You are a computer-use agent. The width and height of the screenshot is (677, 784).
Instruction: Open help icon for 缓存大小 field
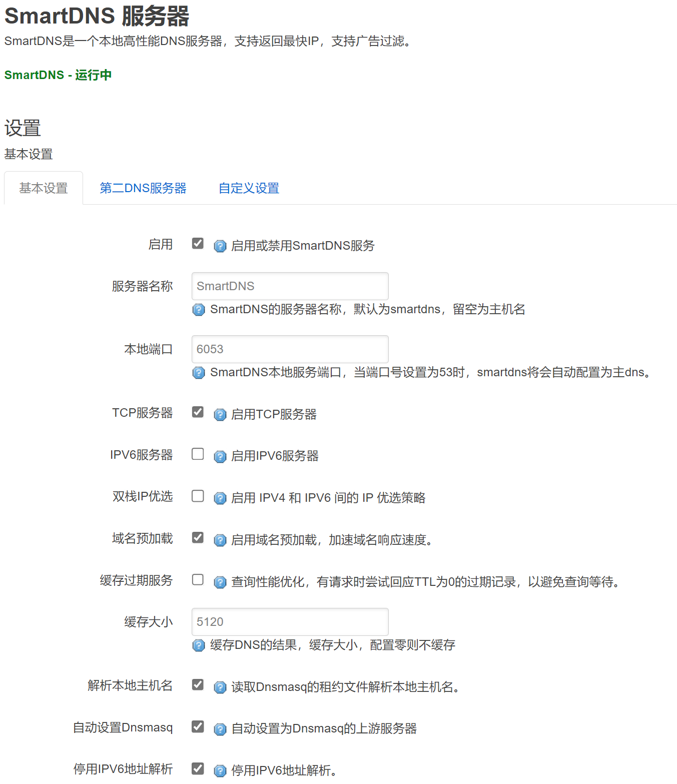pos(199,645)
